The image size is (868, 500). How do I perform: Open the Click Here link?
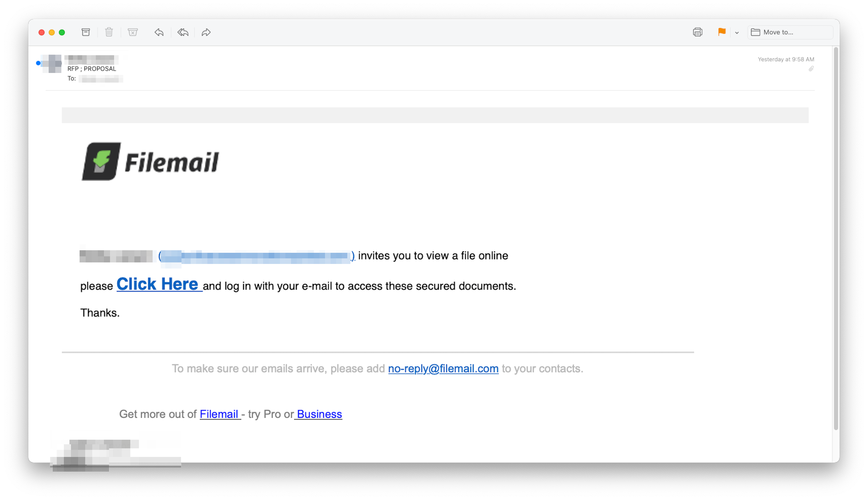tap(159, 285)
